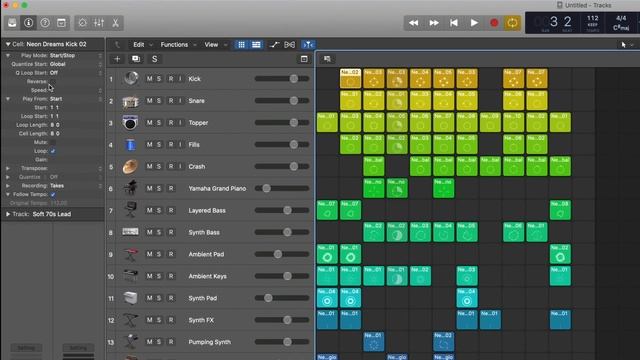This screenshot has height=360, width=640.
Task: Click the Rewind transport button
Action: point(413,23)
